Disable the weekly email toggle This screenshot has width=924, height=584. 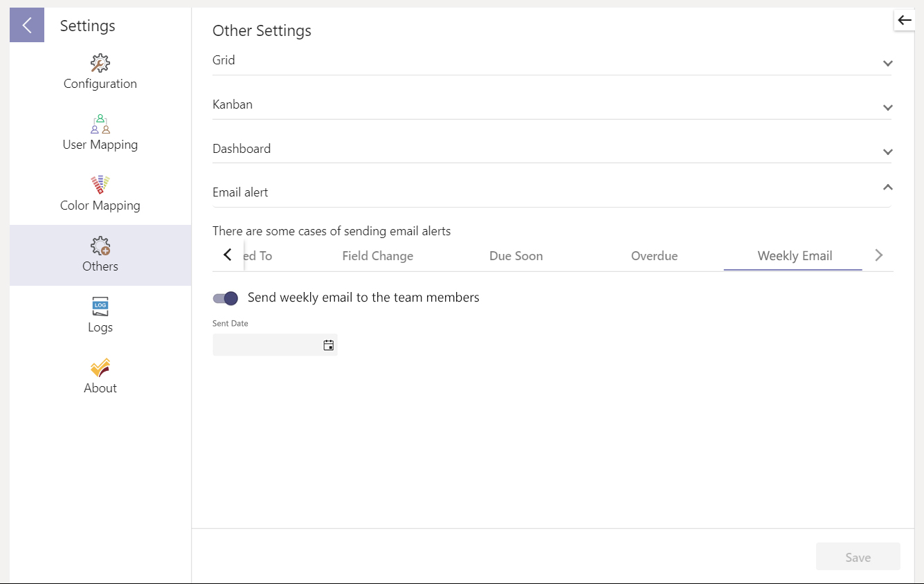click(x=226, y=298)
